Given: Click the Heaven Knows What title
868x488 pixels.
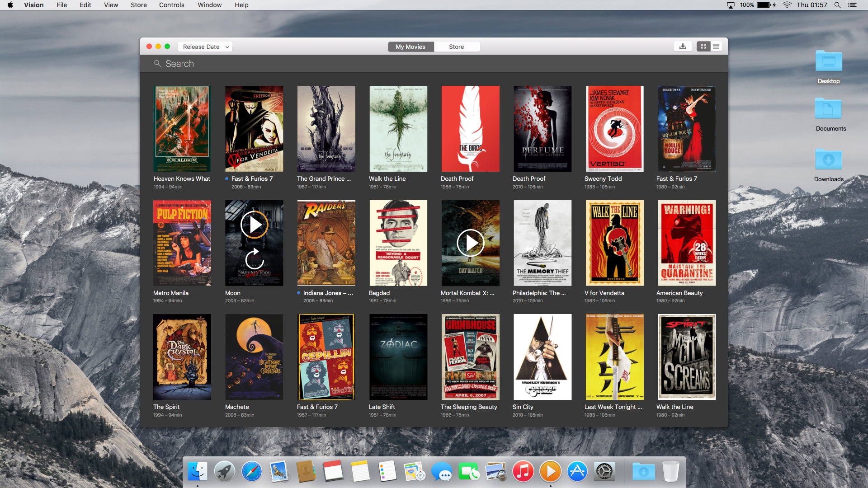Looking at the screenshot, I should point(182,179).
